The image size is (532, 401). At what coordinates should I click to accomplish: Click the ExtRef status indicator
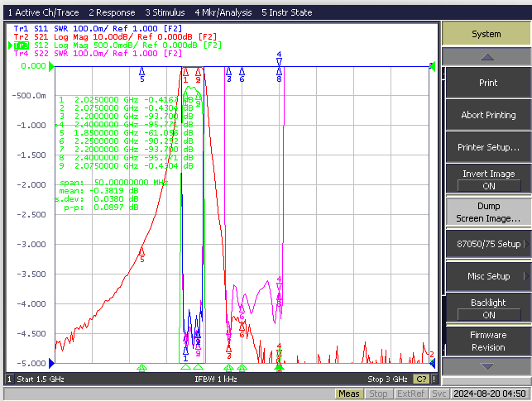pos(410,394)
